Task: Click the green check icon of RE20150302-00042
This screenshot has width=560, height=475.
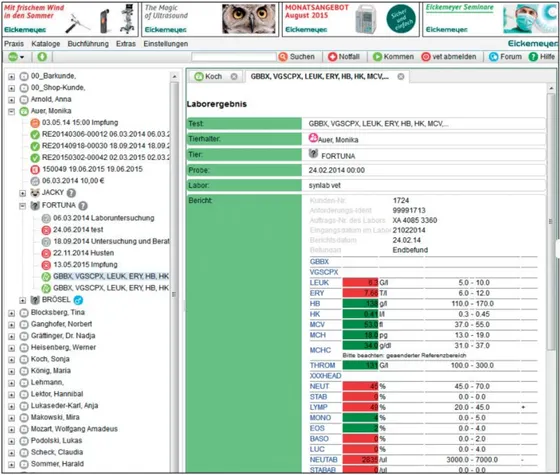Action: pyautogui.click(x=35, y=158)
